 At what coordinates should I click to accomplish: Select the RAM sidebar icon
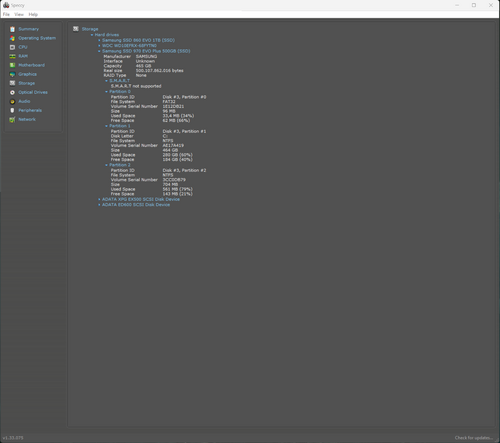pos(12,56)
